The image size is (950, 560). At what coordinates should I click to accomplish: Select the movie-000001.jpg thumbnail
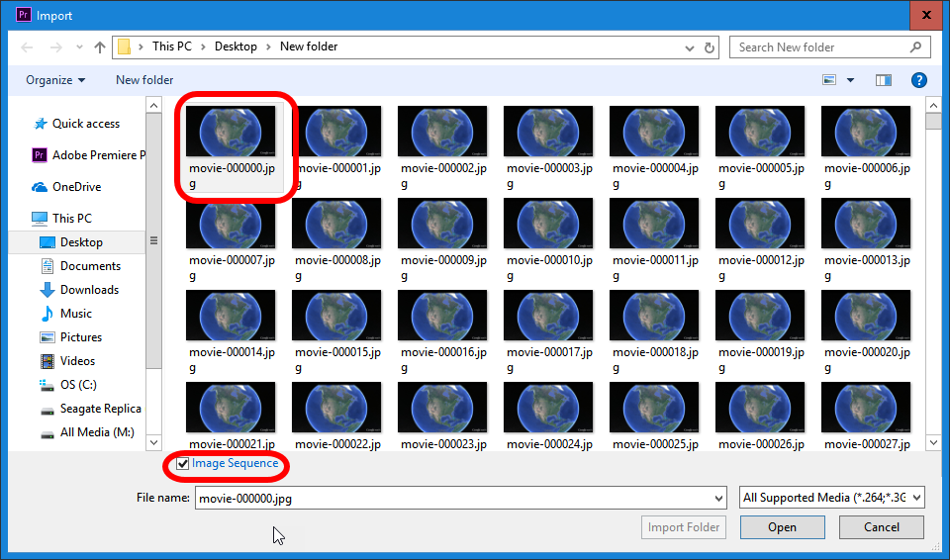(x=336, y=133)
